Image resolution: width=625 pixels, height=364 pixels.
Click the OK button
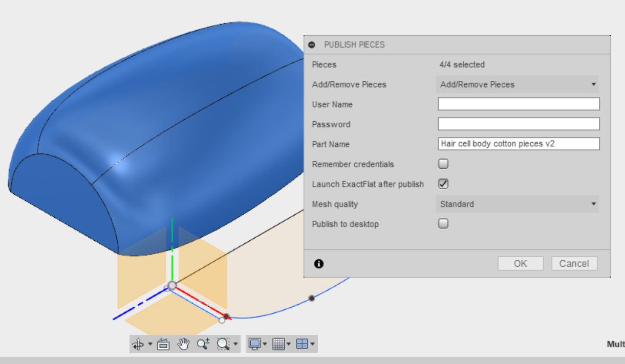pyautogui.click(x=521, y=264)
